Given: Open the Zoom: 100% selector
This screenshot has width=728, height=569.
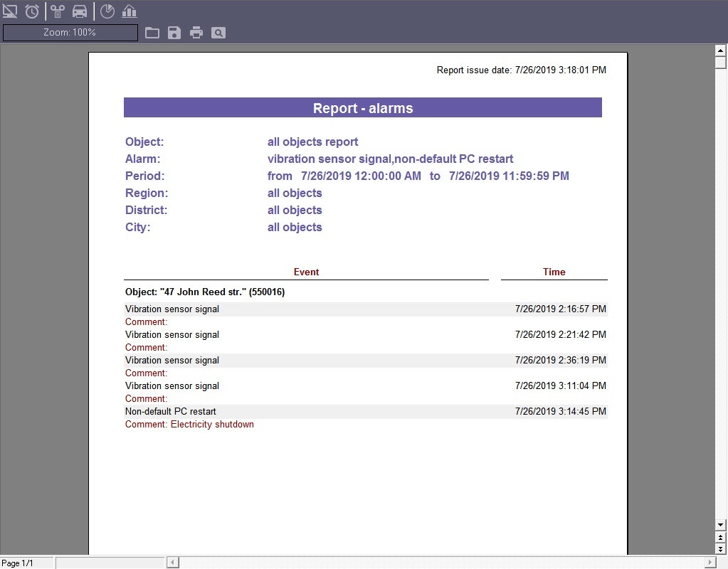Looking at the screenshot, I should tap(70, 33).
